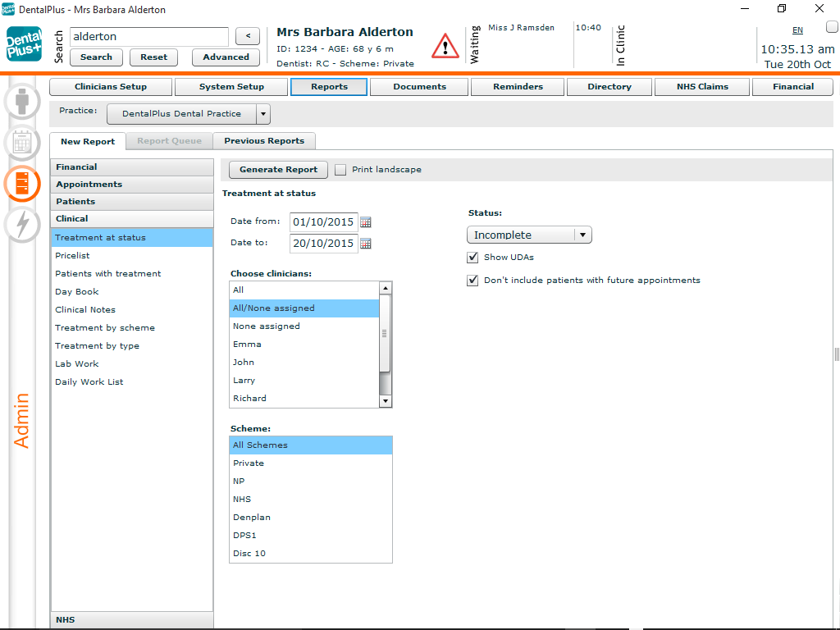This screenshot has width=840, height=630.
Task: Open the Status Incomplete dropdown
Action: pos(529,235)
